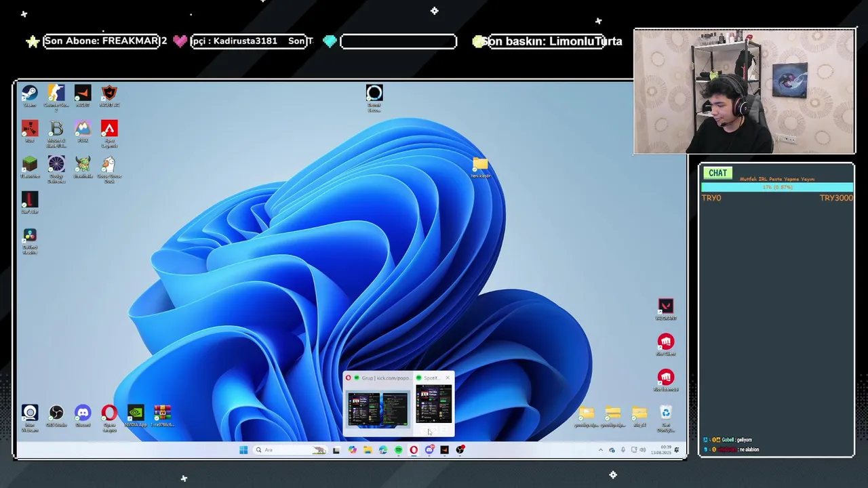Image resolution: width=868 pixels, height=488 pixels.
Task: Close the Spotify preview window
Action: coord(448,378)
